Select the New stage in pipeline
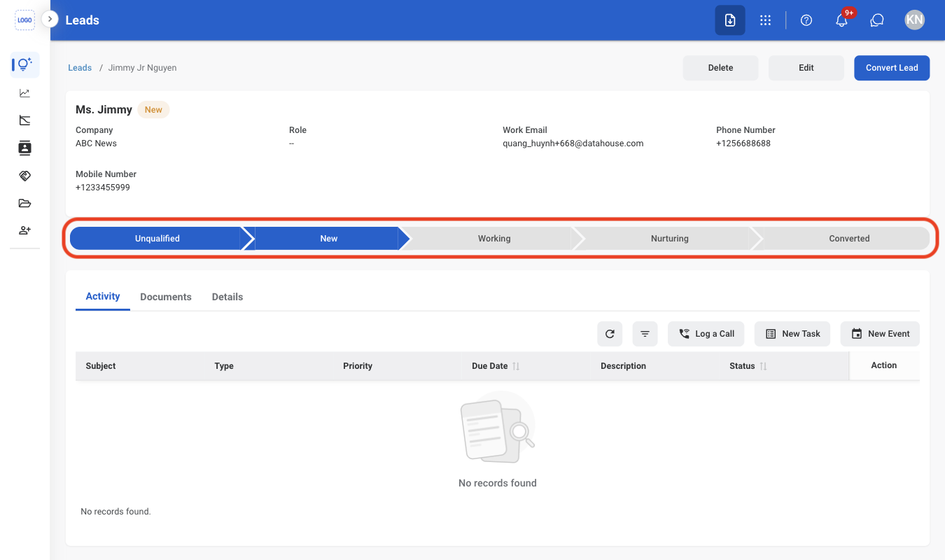The width and height of the screenshot is (945, 560). [328, 238]
